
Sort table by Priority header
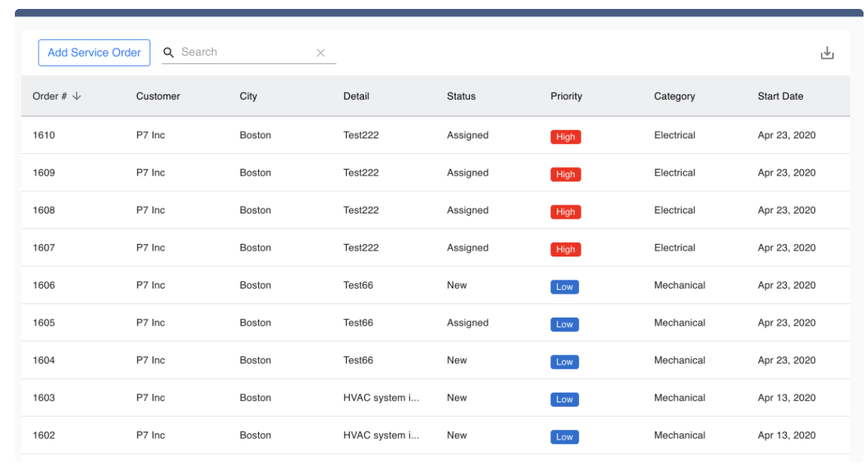coord(566,96)
